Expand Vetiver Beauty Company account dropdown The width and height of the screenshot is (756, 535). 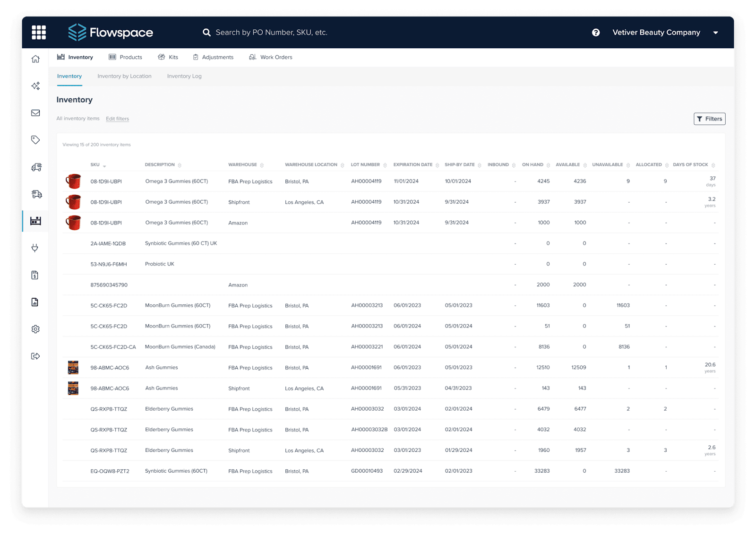(x=715, y=33)
